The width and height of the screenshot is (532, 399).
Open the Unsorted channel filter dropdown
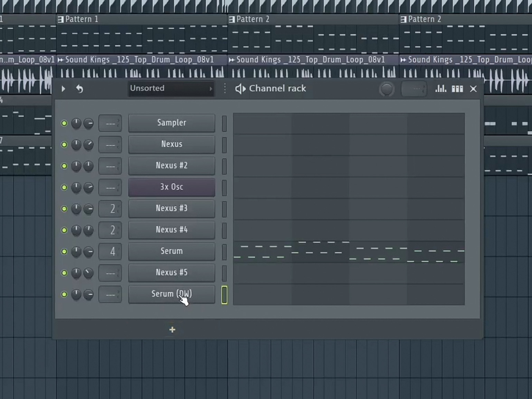click(x=171, y=88)
